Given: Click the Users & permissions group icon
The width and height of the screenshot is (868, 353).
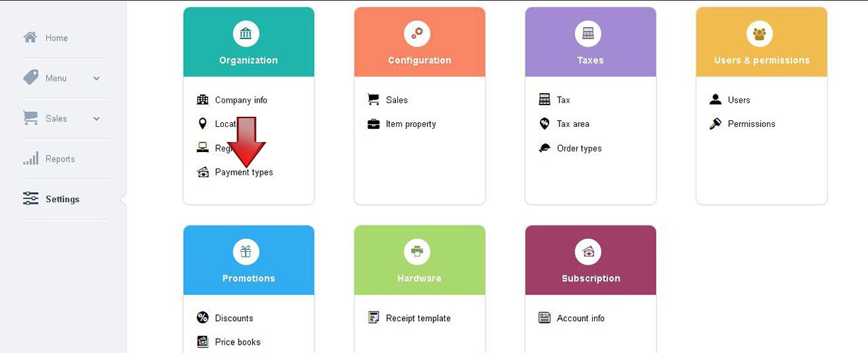Looking at the screenshot, I should coord(759,33).
